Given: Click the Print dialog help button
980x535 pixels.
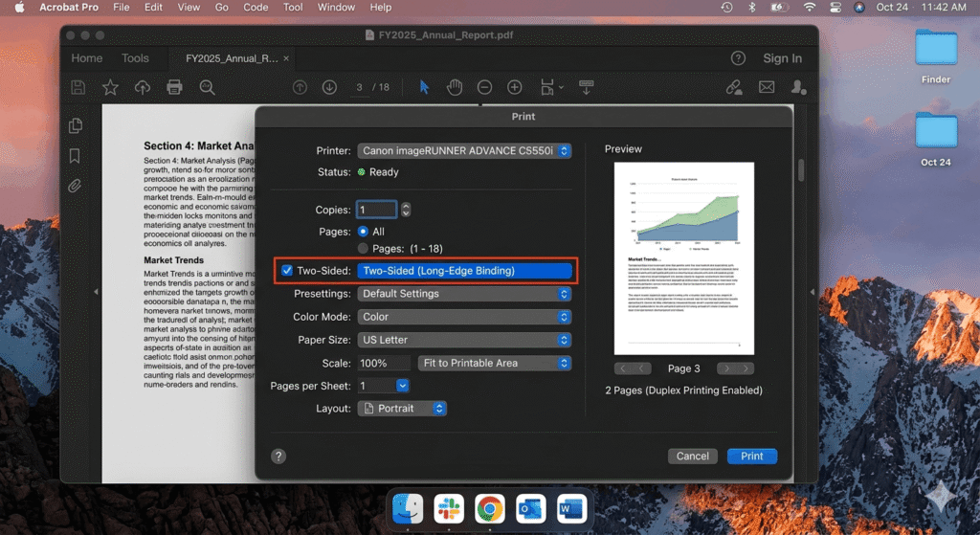Looking at the screenshot, I should pos(278,457).
